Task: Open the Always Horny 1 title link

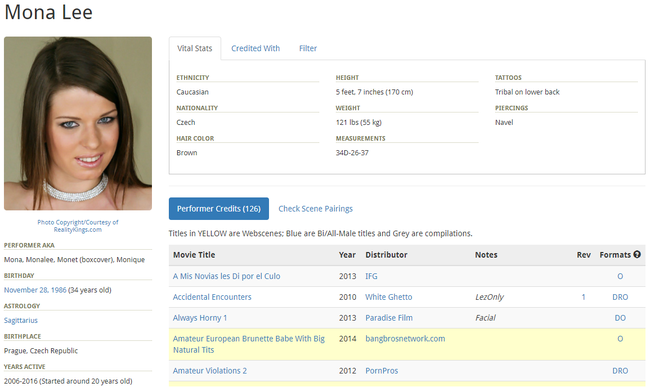Action: [x=200, y=318]
